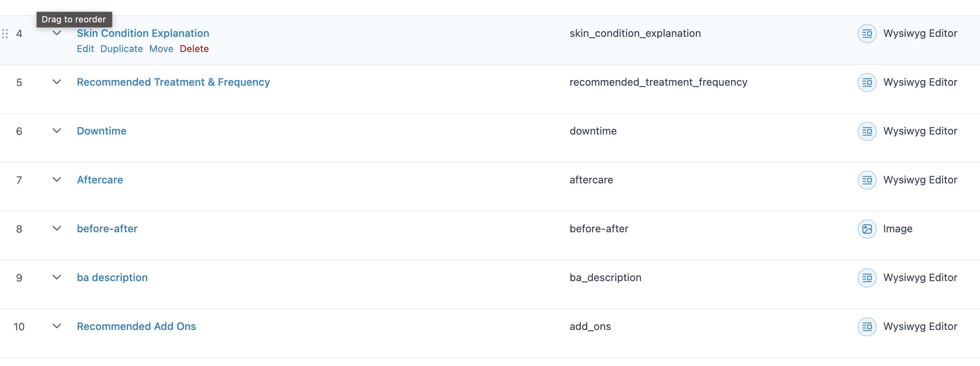Click the drag handle on row 4
980x366 pixels.
coord(5,34)
